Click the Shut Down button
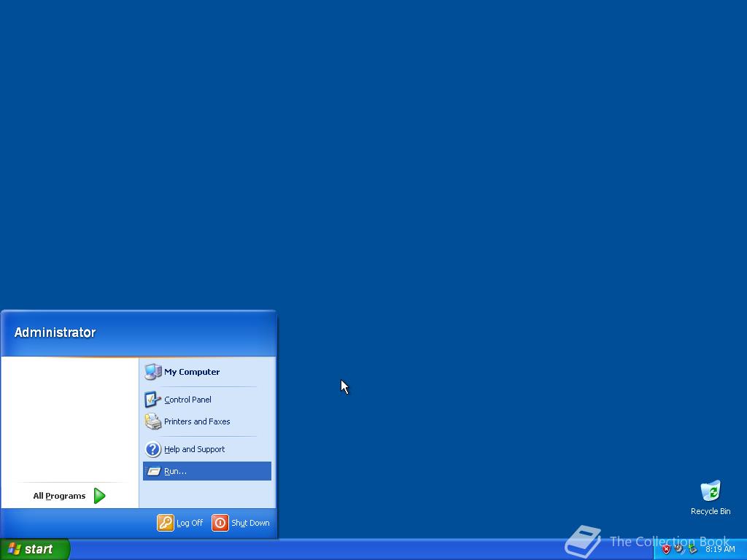The height and width of the screenshot is (560, 747). pyautogui.click(x=241, y=523)
